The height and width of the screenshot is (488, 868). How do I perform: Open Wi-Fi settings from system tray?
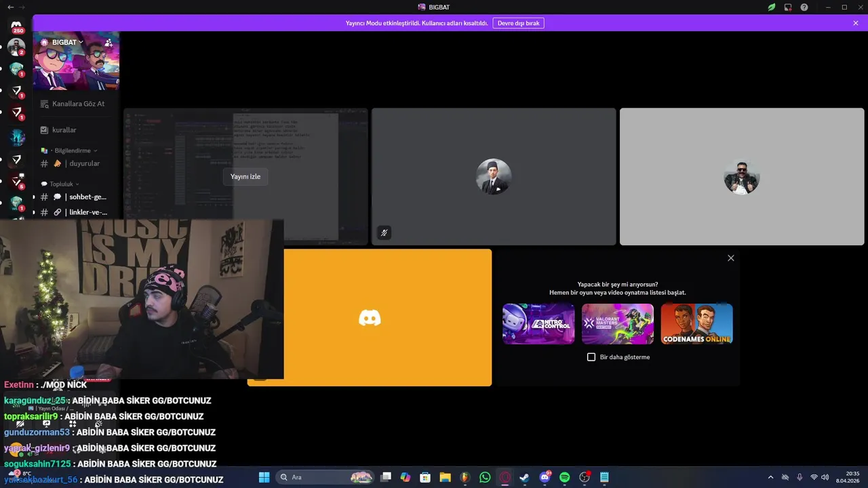[x=814, y=477]
